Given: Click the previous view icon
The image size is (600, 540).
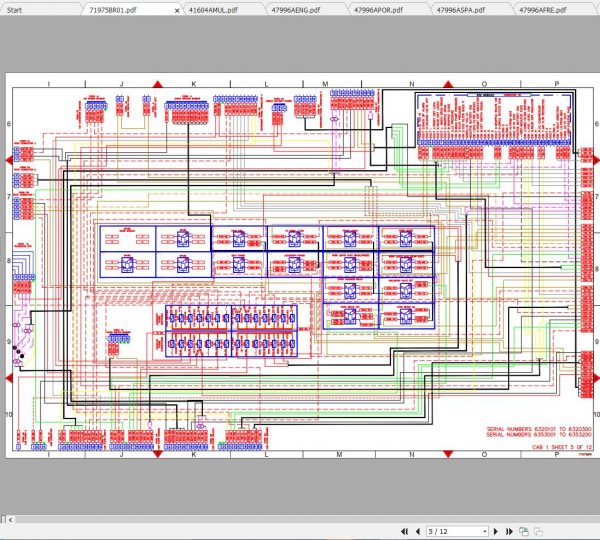Looking at the screenshot, I should [524, 530].
